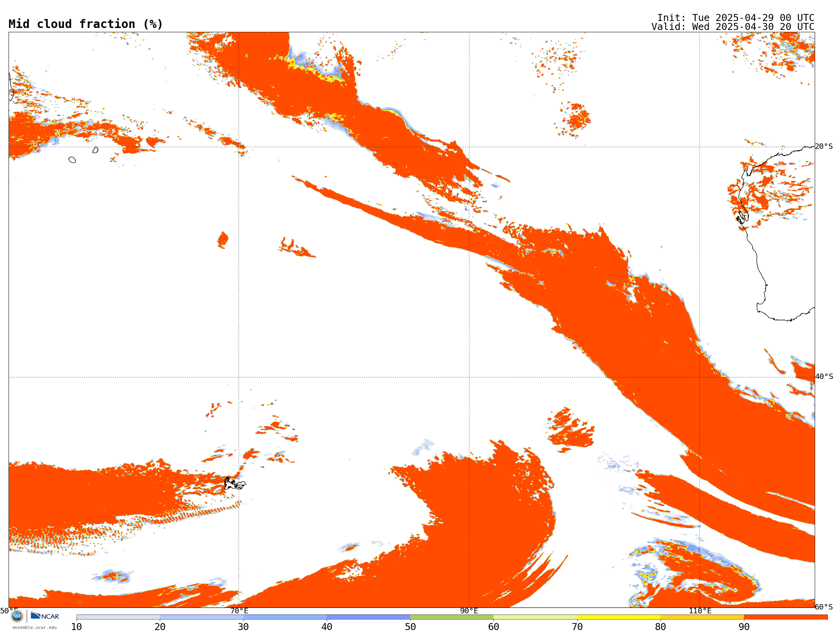This screenshot has width=840, height=632.
Task: Click the 10-20 pale gray colorbar segment
Action: coord(118,617)
